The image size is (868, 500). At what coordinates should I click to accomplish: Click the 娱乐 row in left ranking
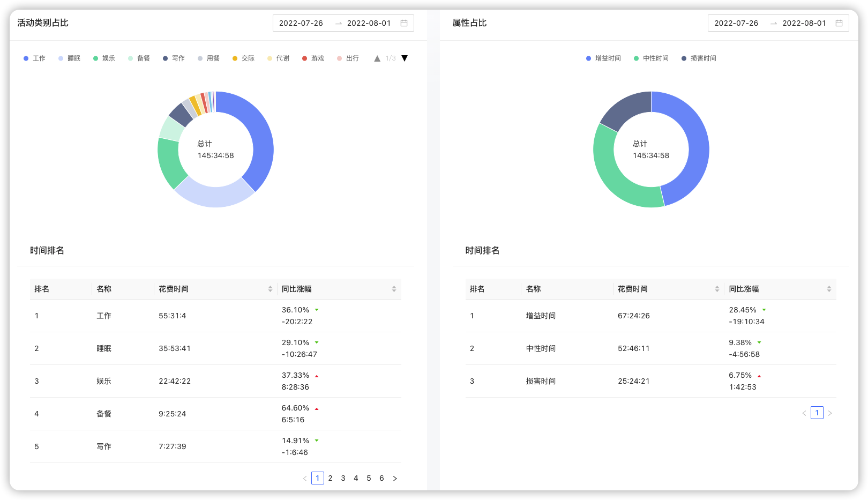pyautogui.click(x=215, y=381)
